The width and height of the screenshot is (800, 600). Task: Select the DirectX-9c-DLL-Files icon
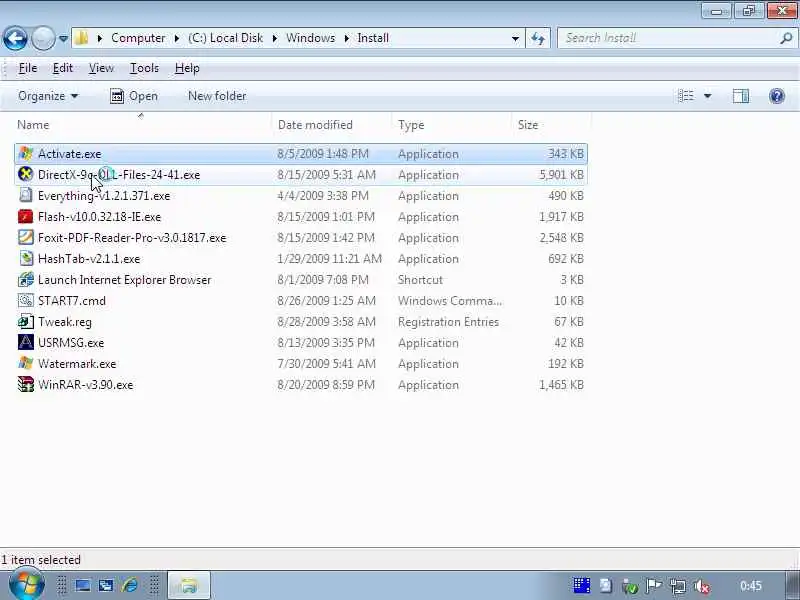tap(26, 174)
